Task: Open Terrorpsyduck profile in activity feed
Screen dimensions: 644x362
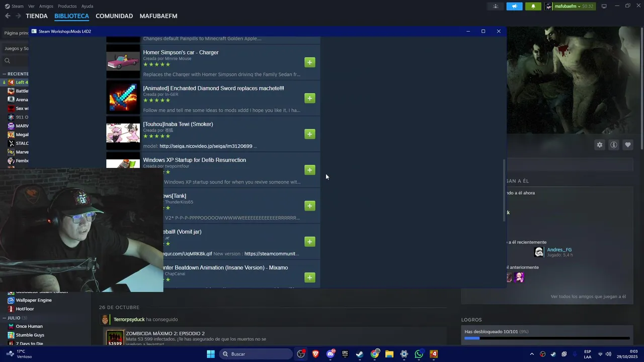Action: coord(129,319)
